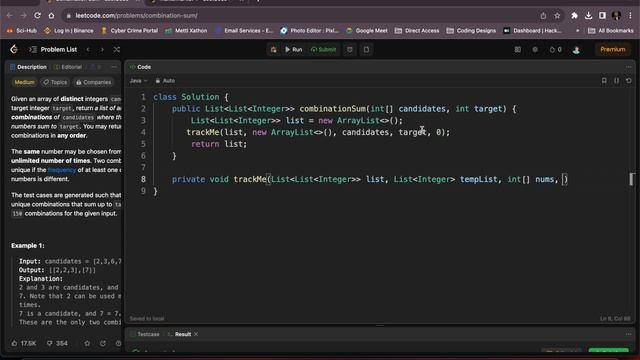Click the 'class Solution {' code line
640x360 pixels.
pos(191,97)
